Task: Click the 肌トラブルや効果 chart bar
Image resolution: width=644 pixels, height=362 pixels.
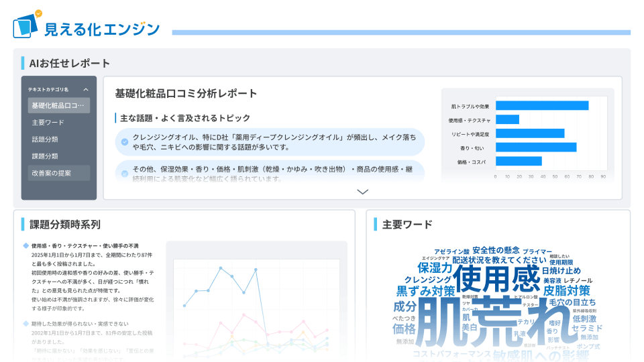Action: click(542, 105)
